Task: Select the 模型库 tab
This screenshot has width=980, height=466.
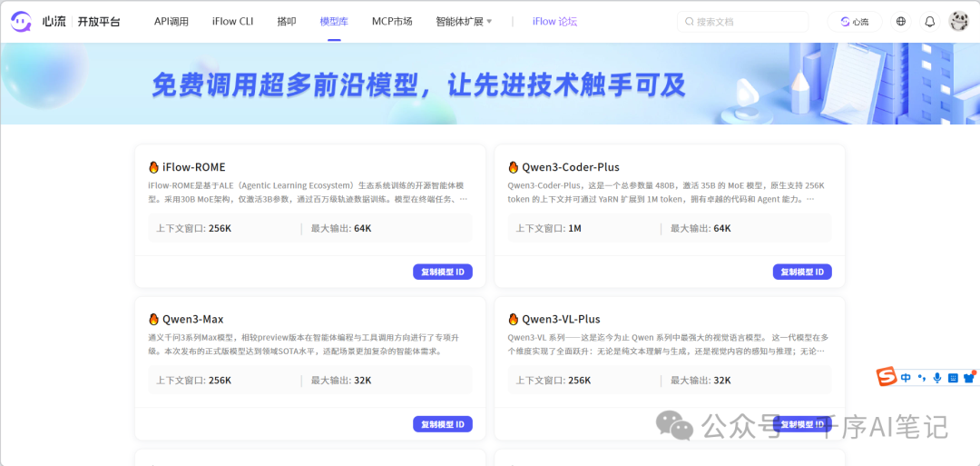Action: [x=334, y=22]
